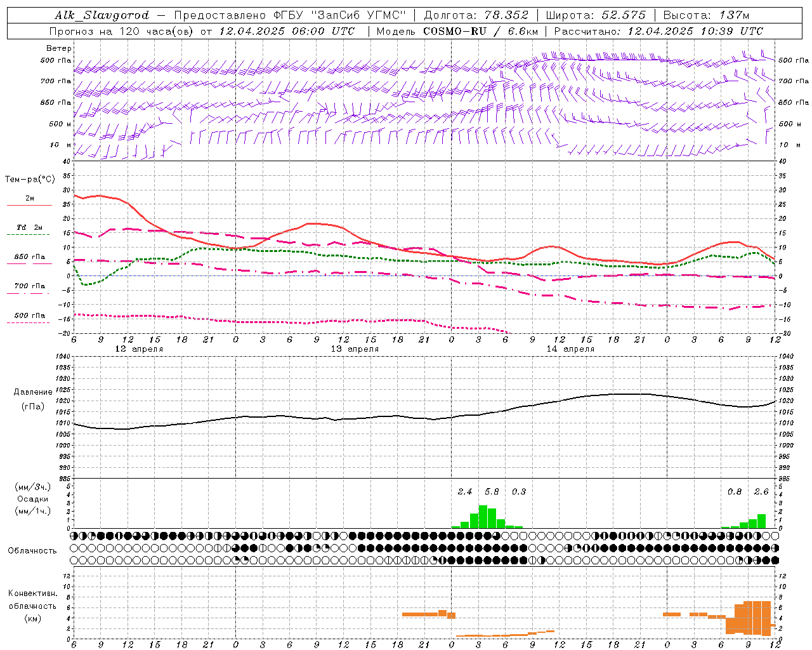812x650 pixels.
Task: Click the 2.4 precipitation total
Action: pos(465,491)
